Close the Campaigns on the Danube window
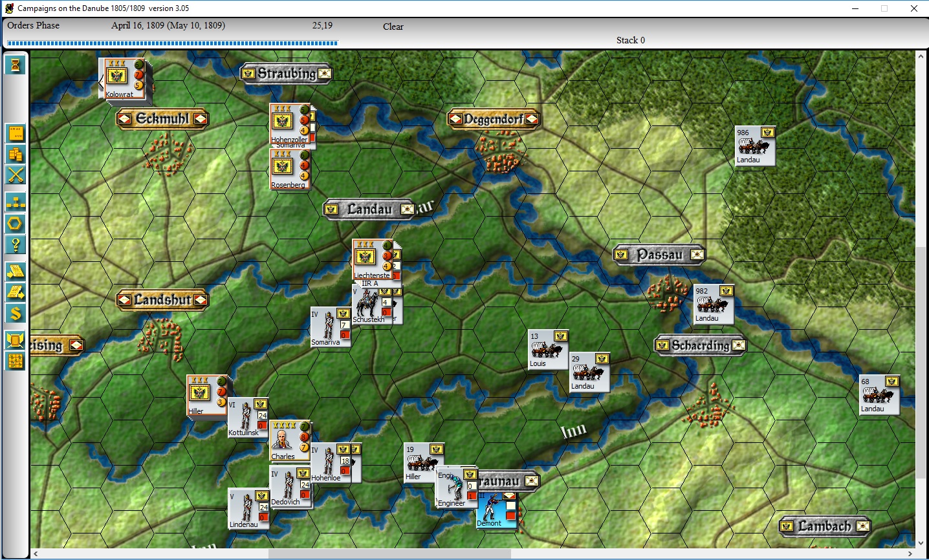This screenshot has width=929, height=560. click(x=914, y=8)
